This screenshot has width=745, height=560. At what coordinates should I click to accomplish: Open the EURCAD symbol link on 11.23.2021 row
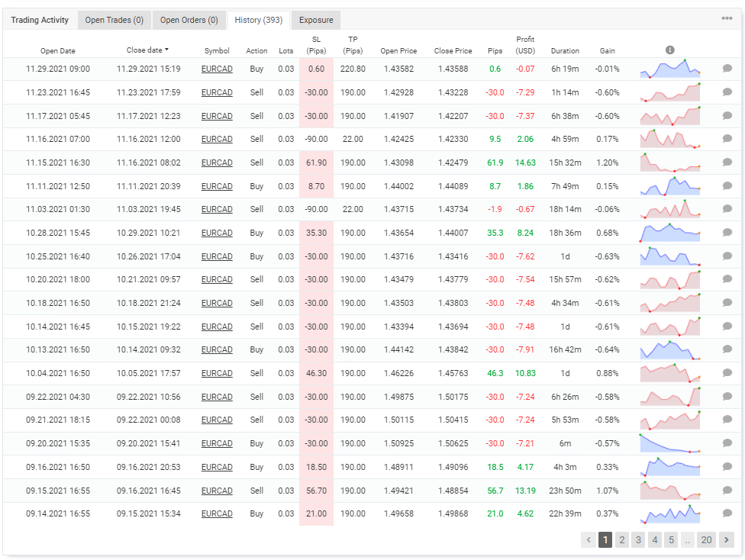click(217, 92)
